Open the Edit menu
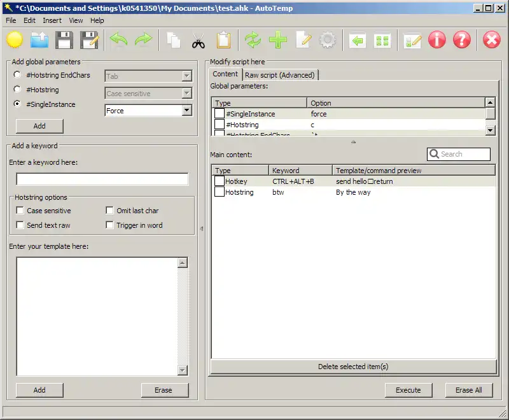The height and width of the screenshot is (420, 509). 29,20
